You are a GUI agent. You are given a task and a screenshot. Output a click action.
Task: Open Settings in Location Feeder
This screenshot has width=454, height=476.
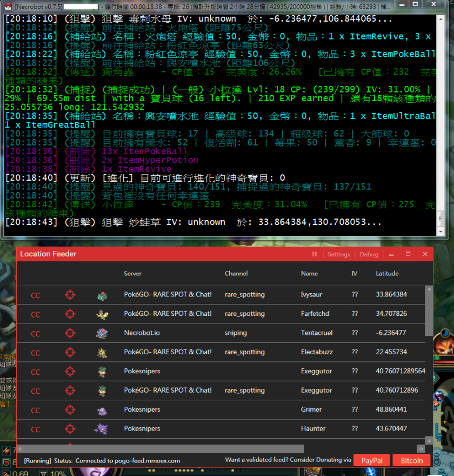coord(339,254)
